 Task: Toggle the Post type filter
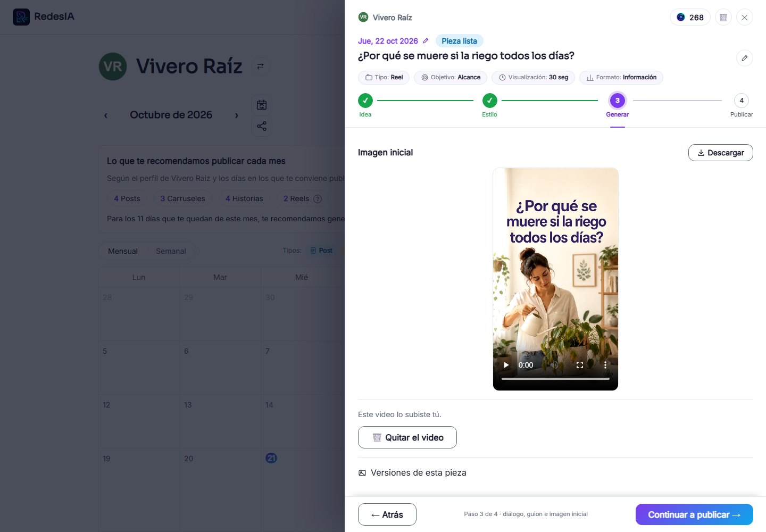pos(321,251)
